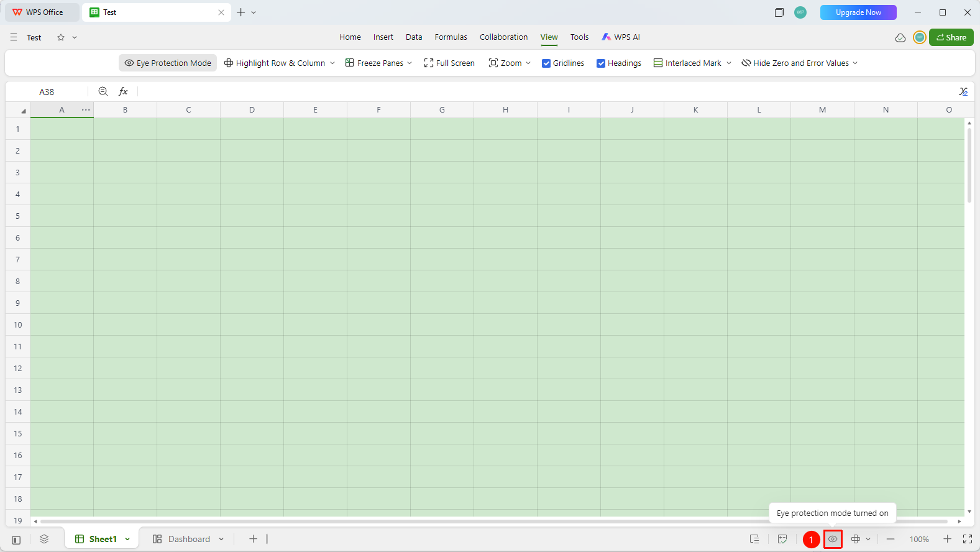The height and width of the screenshot is (552, 980).
Task: Open the hamburger menu icon
Action: (x=14, y=37)
